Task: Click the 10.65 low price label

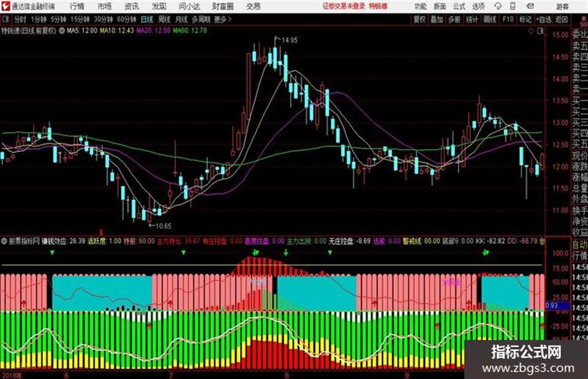Action: [163, 226]
